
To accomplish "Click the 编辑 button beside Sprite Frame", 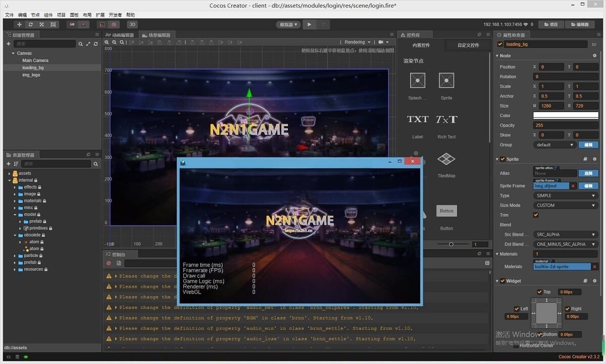I will (588, 186).
